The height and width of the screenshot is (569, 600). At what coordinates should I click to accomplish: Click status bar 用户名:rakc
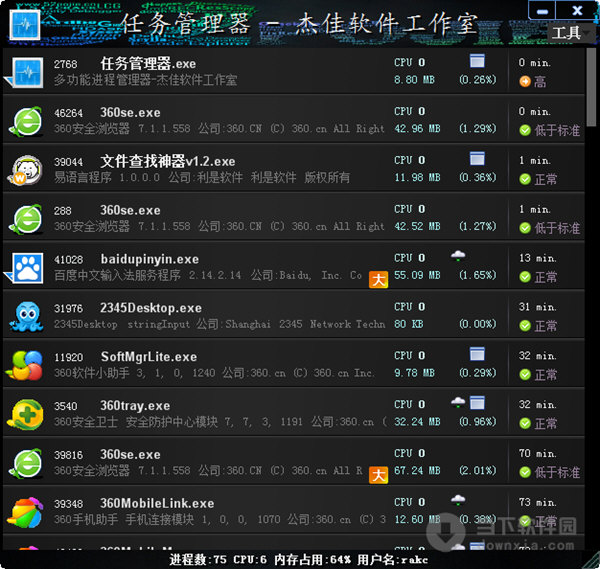(x=392, y=560)
